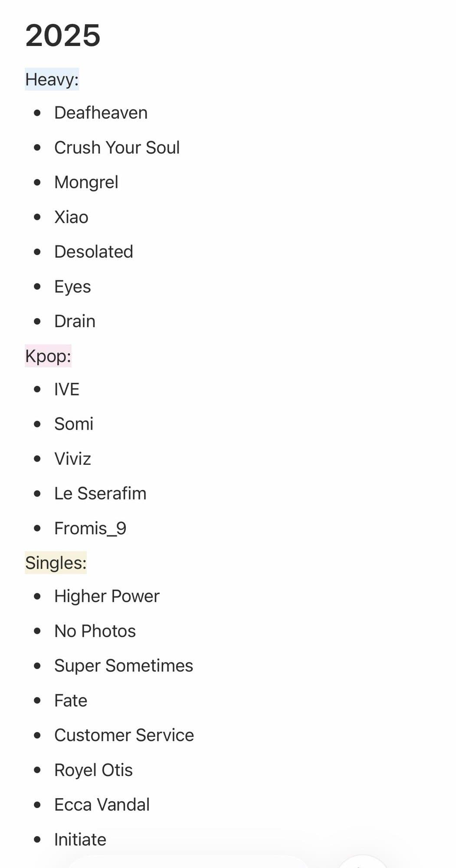Click on the Desolated entry
Viewport: 456px width, 868px height.
point(93,252)
